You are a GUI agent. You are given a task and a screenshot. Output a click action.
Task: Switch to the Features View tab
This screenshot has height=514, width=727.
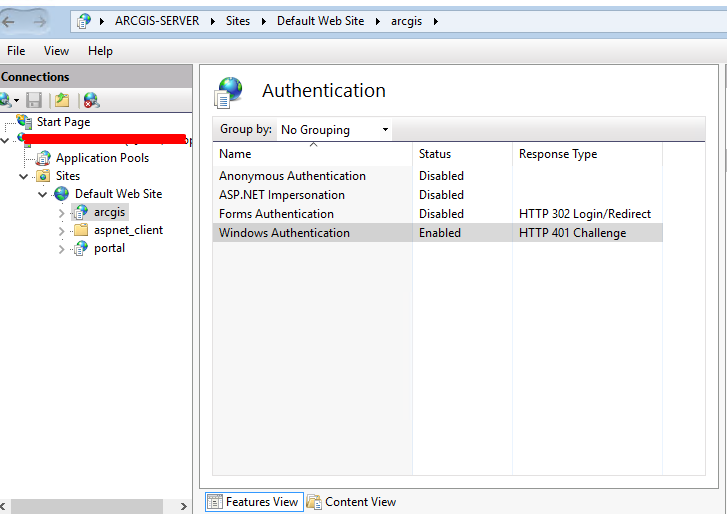click(254, 502)
